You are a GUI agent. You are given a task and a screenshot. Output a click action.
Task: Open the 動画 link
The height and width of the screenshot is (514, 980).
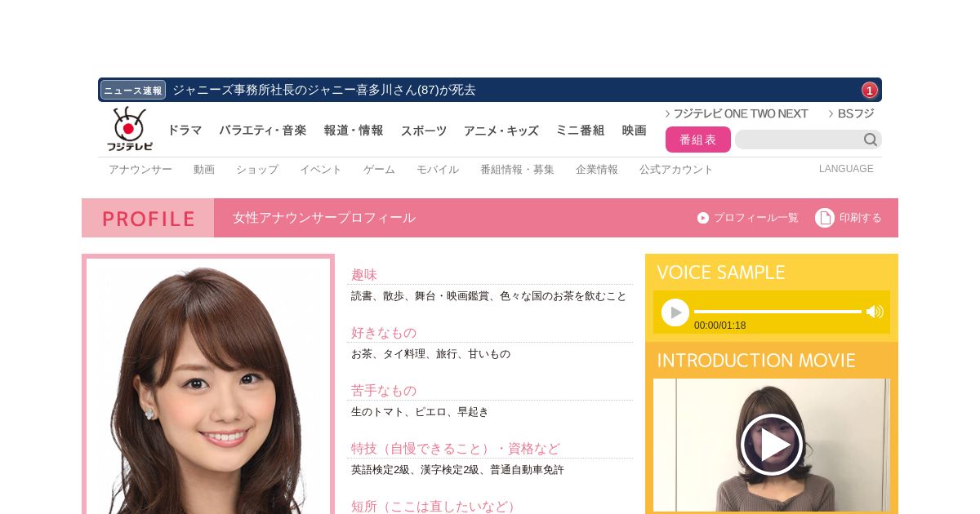point(204,170)
